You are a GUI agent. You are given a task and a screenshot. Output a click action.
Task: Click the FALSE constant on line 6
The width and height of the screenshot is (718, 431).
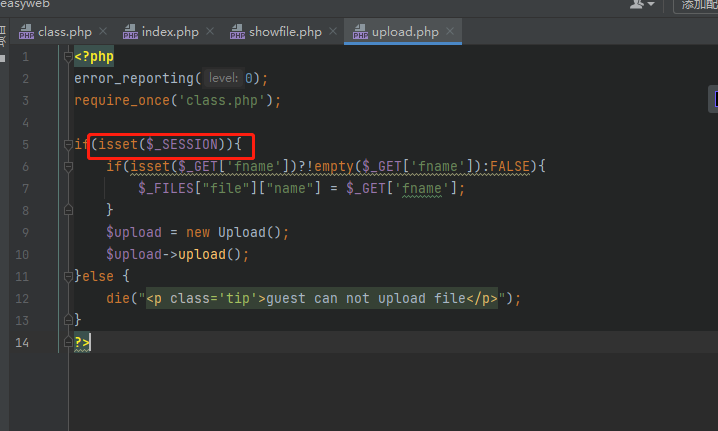coord(510,166)
